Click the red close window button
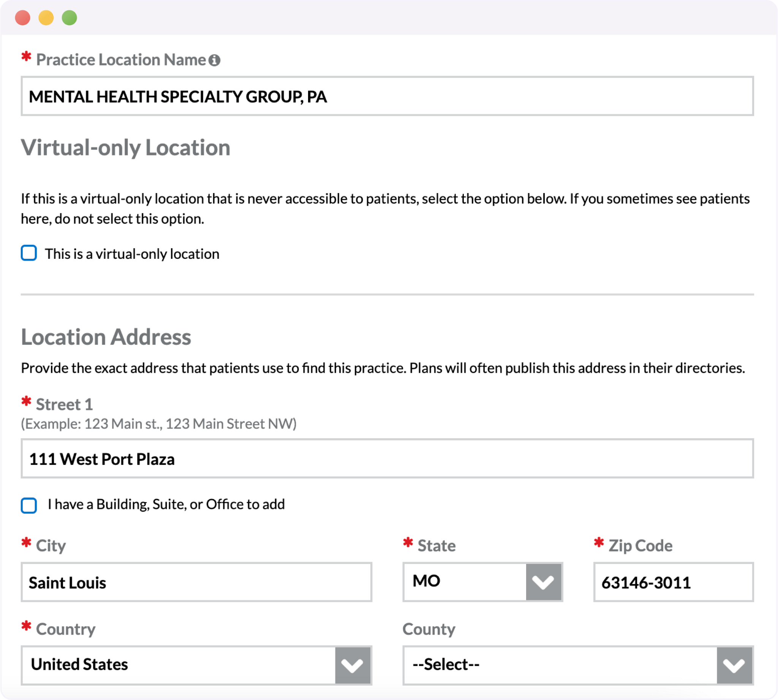 pyautogui.click(x=23, y=18)
